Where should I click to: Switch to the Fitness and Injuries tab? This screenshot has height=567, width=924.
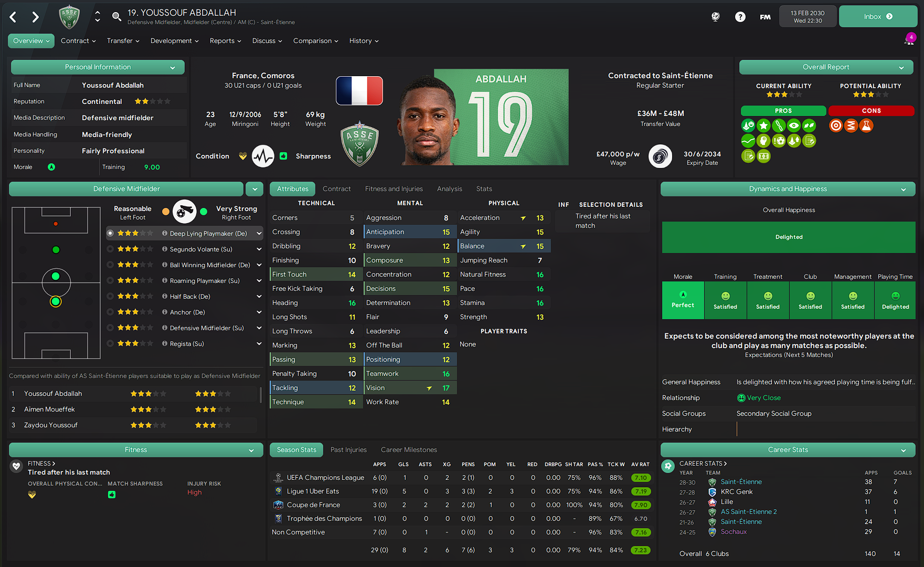(394, 189)
